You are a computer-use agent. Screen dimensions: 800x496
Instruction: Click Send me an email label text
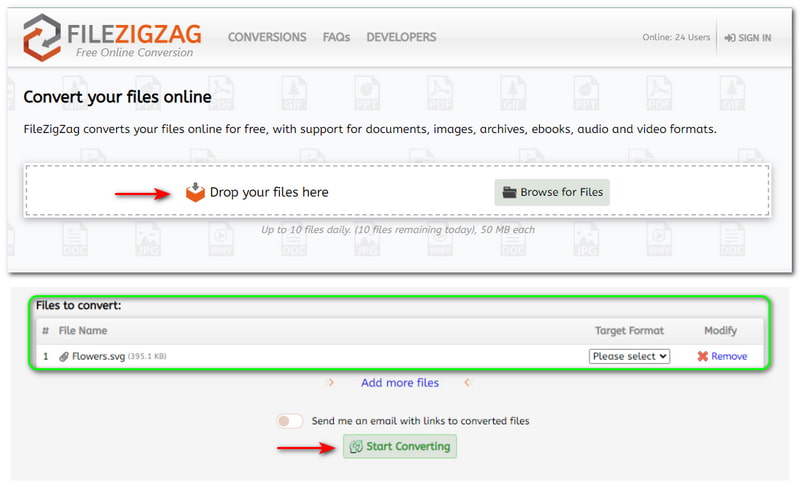(420, 421)
